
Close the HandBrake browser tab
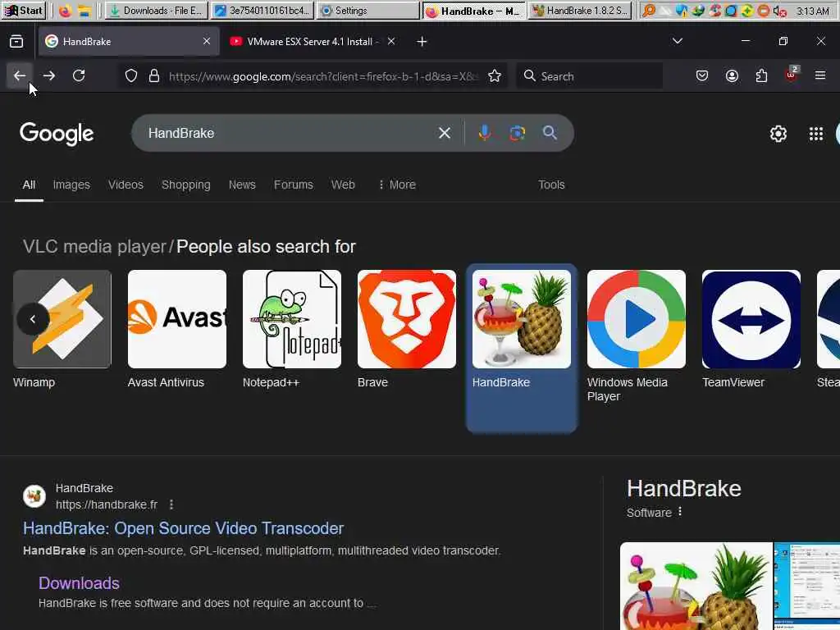[x=207, y=41]
